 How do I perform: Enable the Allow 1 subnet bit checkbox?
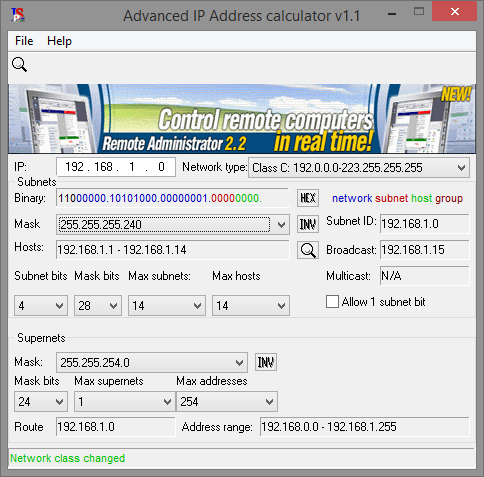click(332, 302)
